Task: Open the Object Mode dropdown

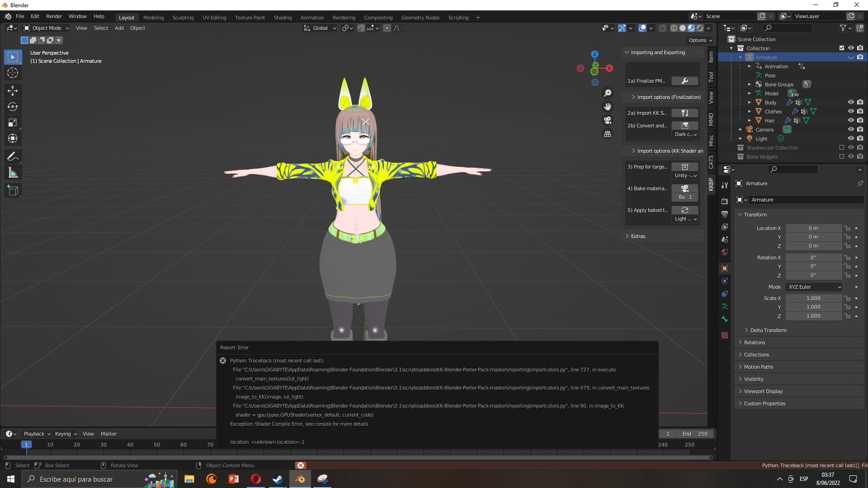Action: point(46,28)
